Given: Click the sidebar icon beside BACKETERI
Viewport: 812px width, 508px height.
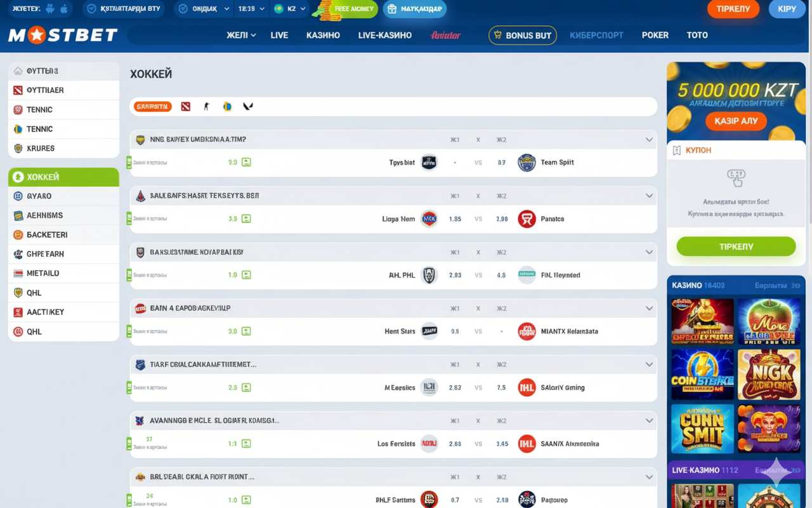Looking at the screenshot, I should [x=18, y=235].
